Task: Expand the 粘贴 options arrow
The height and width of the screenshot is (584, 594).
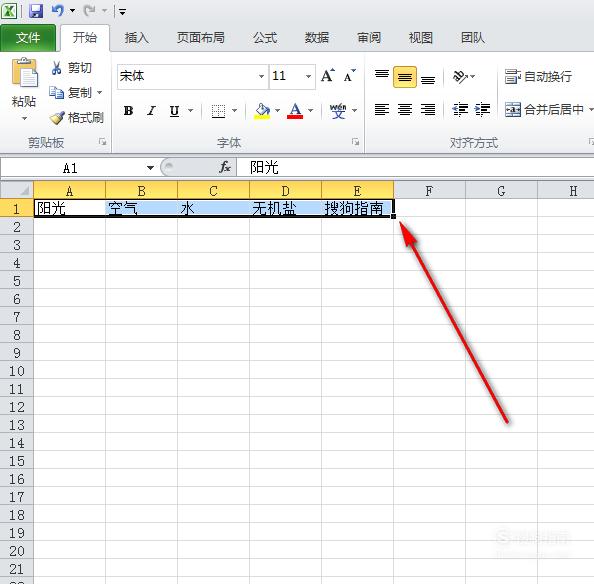Action: coord(24,119)
